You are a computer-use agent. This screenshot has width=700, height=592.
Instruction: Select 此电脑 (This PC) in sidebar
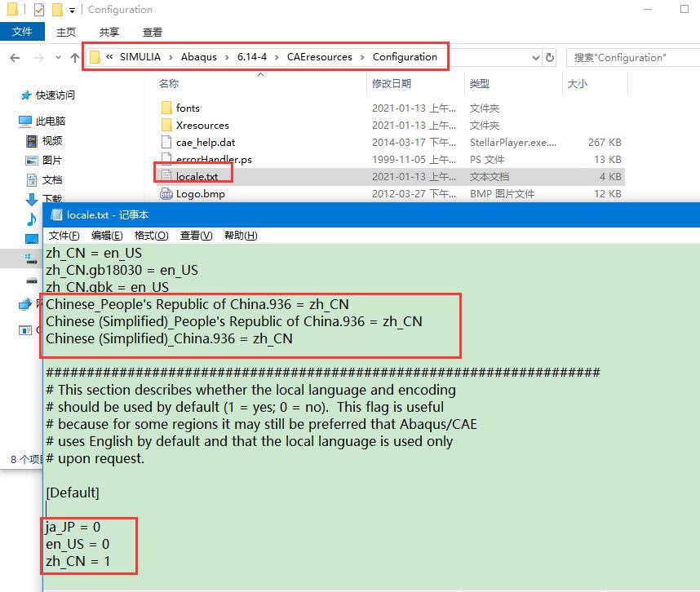[x=50, y=121]
